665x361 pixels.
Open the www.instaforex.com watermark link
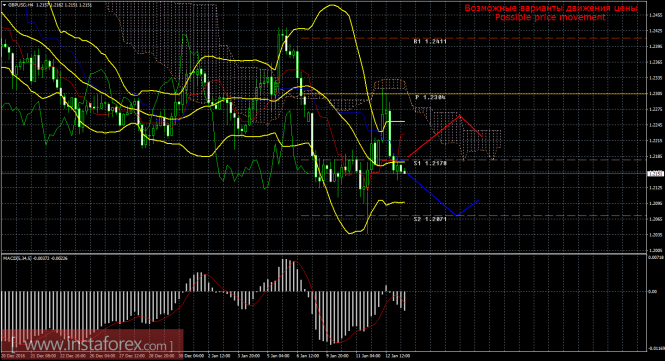92,344
